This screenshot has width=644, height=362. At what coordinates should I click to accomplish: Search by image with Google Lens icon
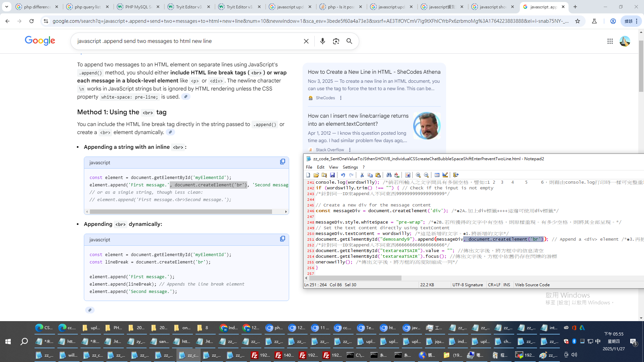coord(336,41)
